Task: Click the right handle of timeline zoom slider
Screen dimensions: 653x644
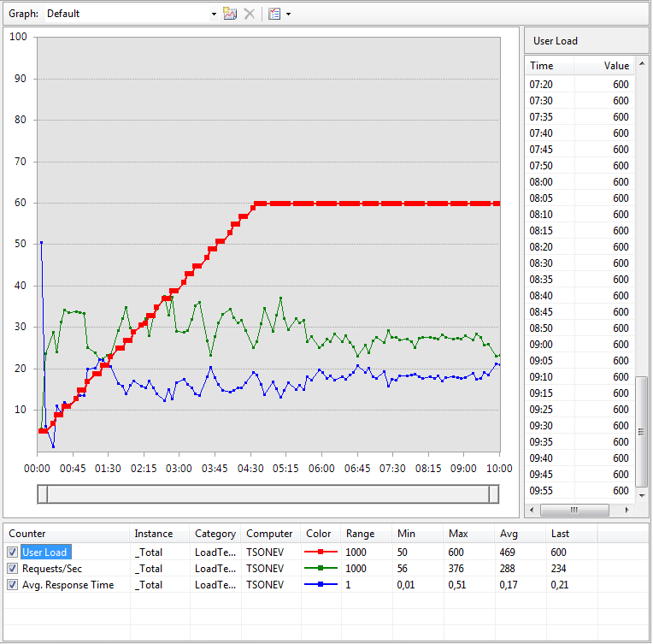Action: click(x=494, y=494)
